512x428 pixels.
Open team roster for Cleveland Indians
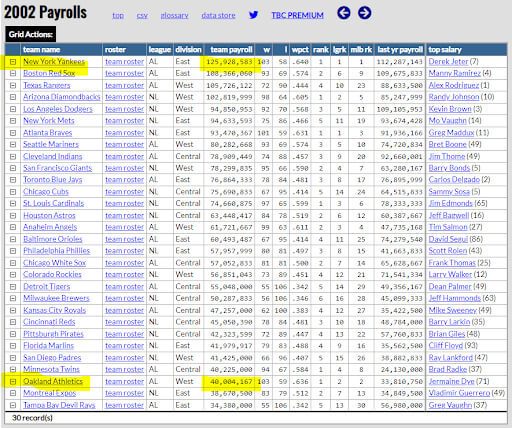(x=125, y=156)
